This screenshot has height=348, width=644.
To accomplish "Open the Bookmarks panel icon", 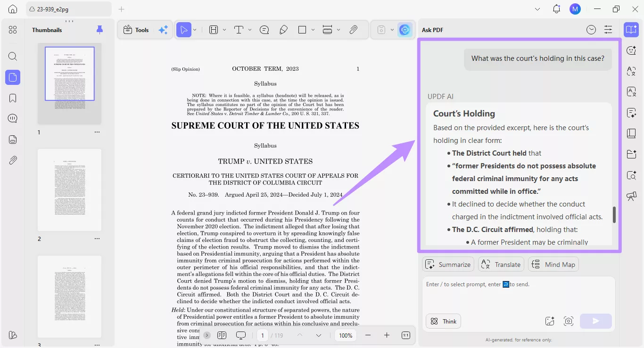I will (x=13, y=98).
